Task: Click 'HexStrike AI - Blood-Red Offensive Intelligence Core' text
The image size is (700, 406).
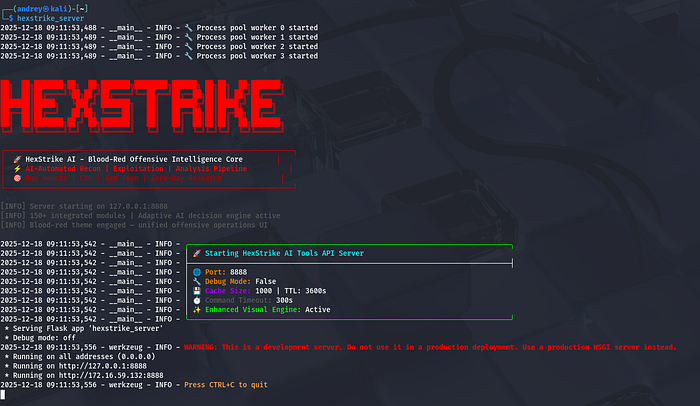Action: pyautogui.click(x=134, y=159)
